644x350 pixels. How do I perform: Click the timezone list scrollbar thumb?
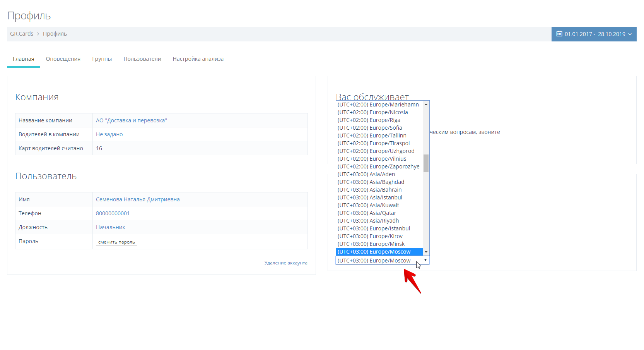426,163
